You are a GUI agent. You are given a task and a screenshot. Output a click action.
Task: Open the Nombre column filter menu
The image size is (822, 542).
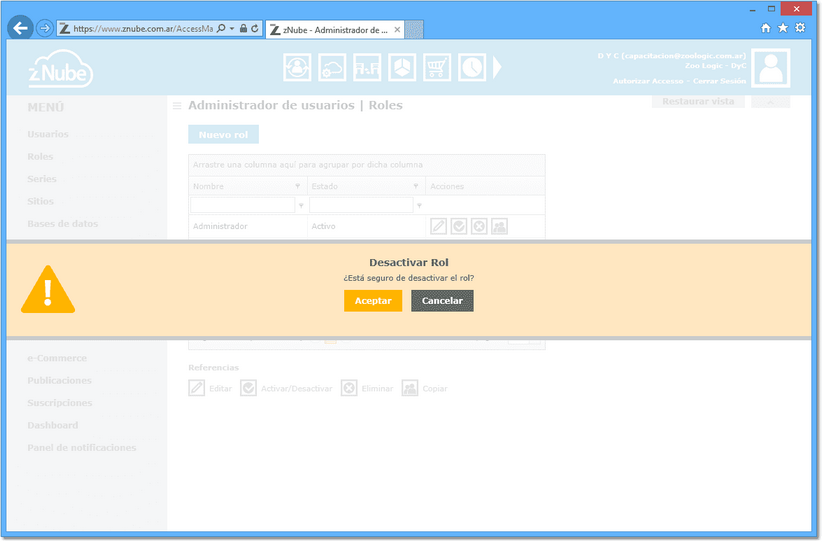298,186
